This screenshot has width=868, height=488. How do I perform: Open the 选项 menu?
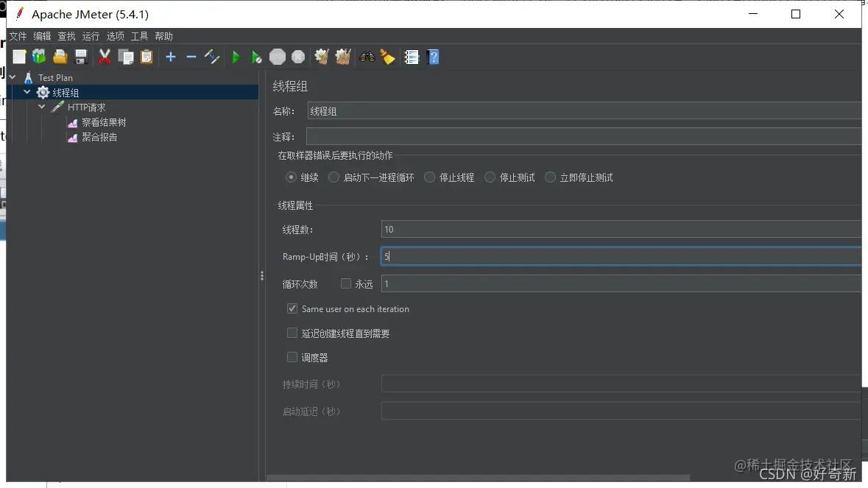tap(114, 35)
